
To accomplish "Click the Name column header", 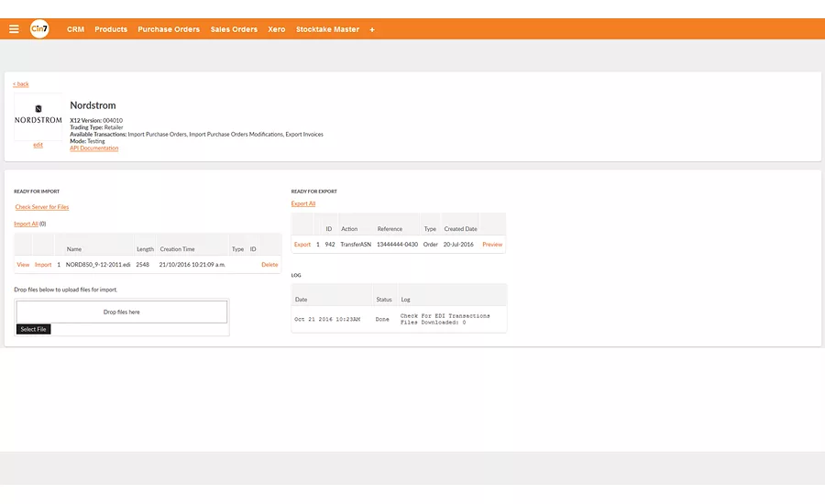I will (x=74, y=249).
